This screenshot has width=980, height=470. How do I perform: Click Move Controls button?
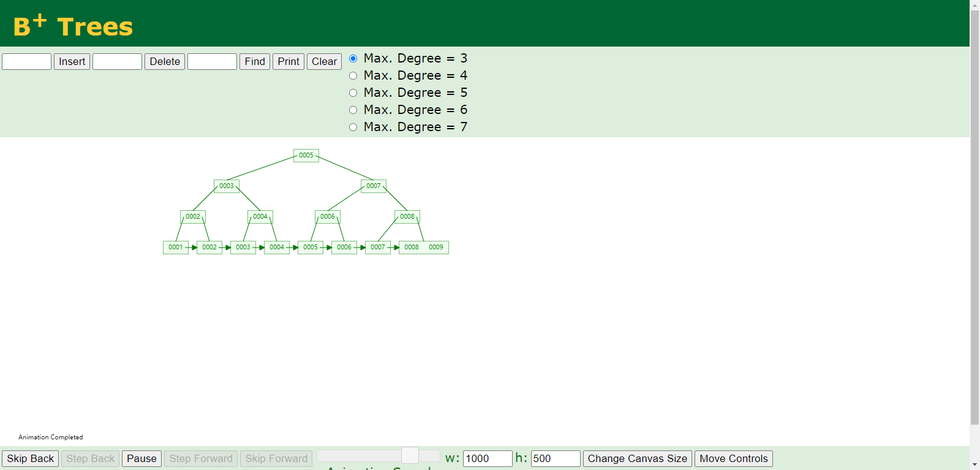tap(734, 458)
